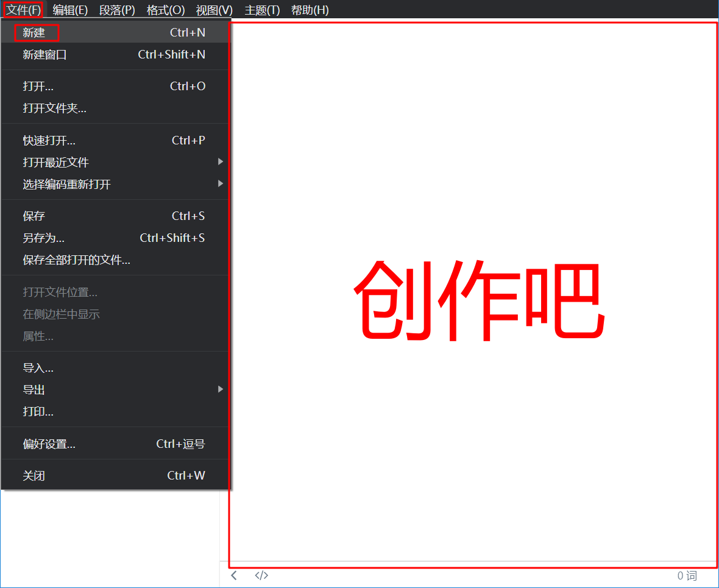
Task: Open the 主题(T) menu
Action: (x=261, y=10)
